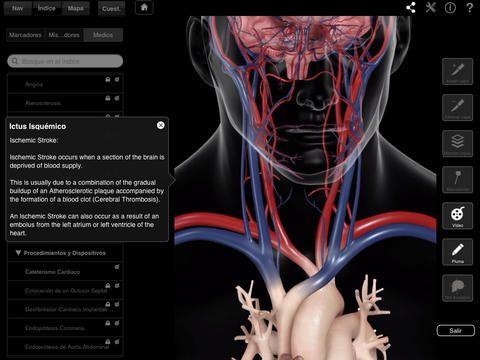
Task: Open the Cateterismo Cardíaco entry
Action: tap(65, 272)
